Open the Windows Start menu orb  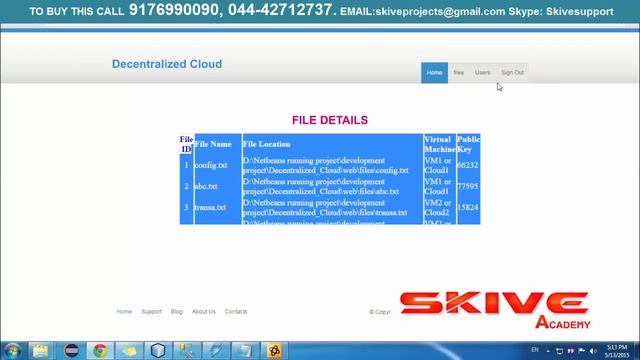tap(13, 351)
